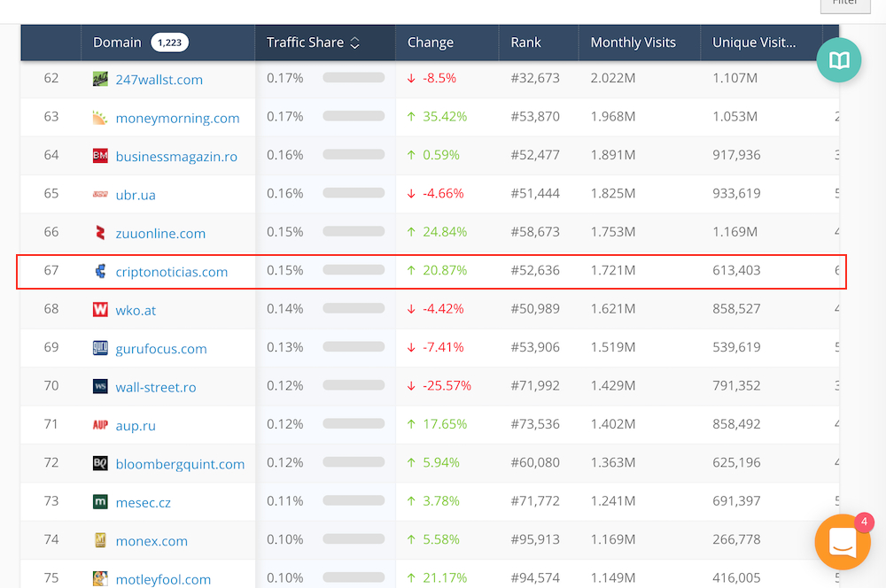The width and height of the screenshot is (886, 588).
Task: Click unique visitors value 858,527
Action: (736, 308)
